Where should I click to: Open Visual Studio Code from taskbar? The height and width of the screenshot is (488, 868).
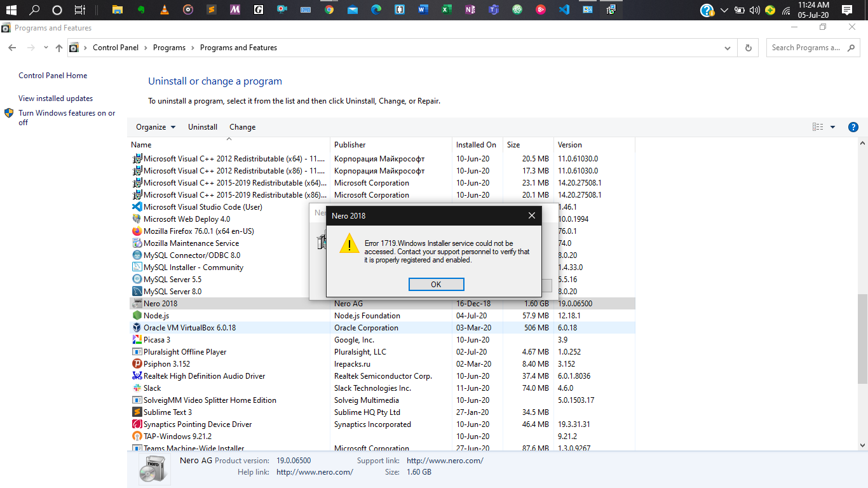[x=564, y=10]
